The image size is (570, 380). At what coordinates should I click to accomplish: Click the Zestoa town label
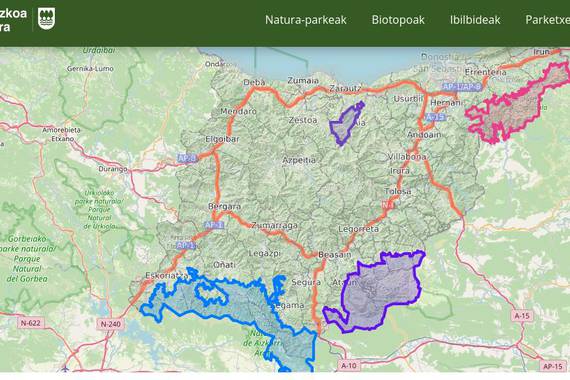coord(303,120)
